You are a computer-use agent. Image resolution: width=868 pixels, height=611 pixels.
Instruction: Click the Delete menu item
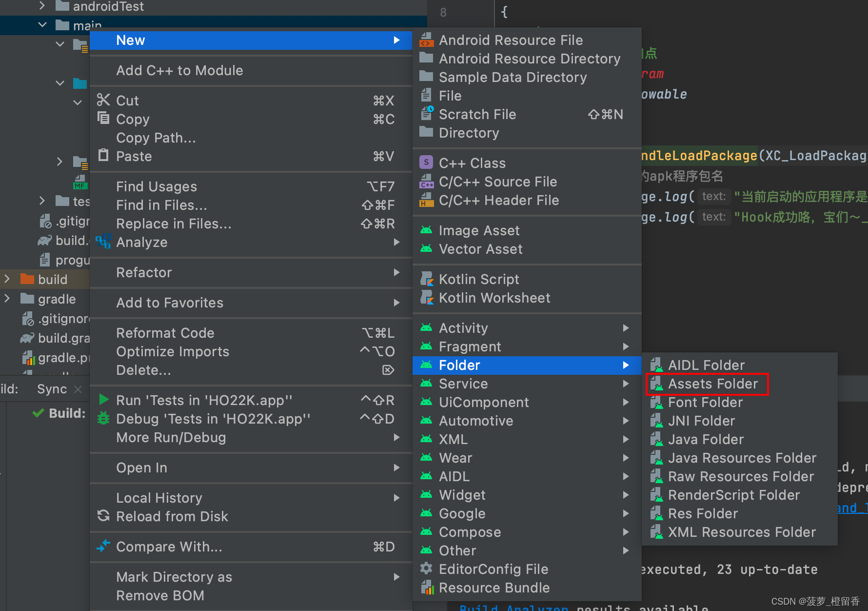click(x=252, y=370)
